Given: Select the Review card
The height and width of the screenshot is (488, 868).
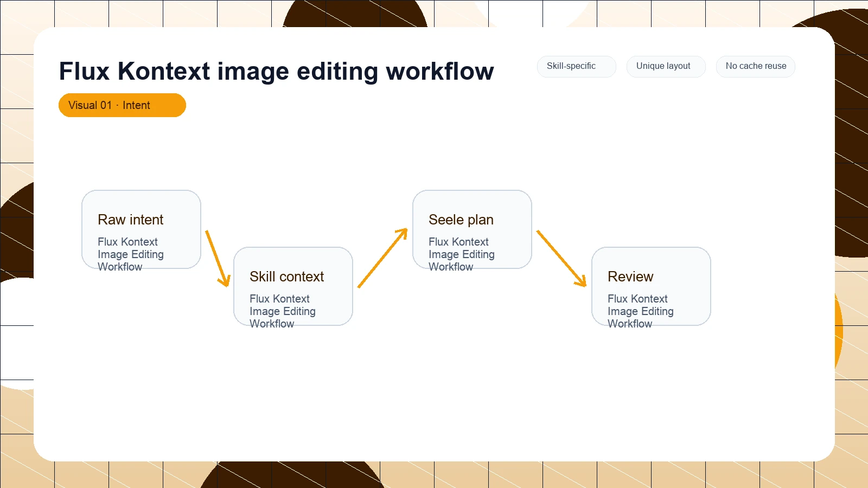Looking at the screenshot, I should [651, 286].
